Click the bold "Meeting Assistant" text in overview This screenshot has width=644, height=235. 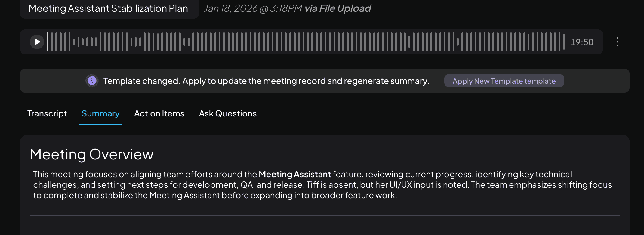(294, 174)
